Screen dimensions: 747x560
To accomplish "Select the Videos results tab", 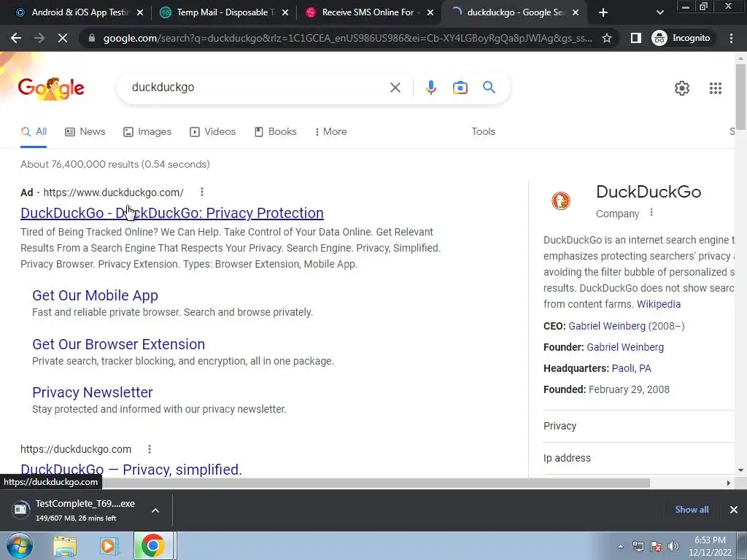I will tap(212, 131).
